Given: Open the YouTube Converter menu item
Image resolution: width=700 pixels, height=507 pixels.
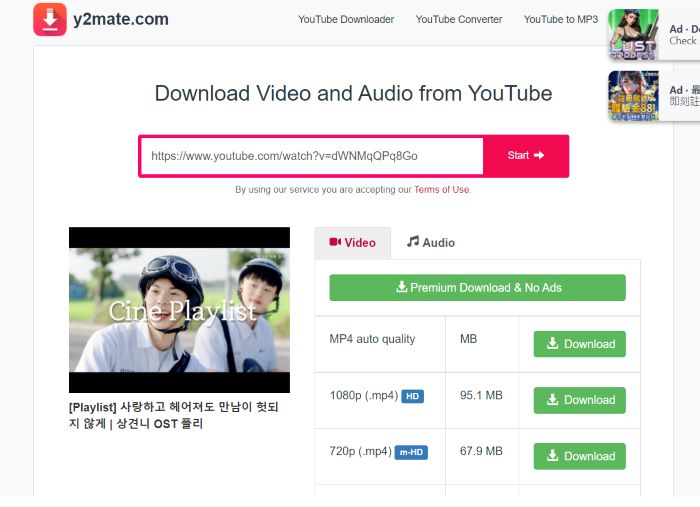Looking at the screenshot, I should pyautogui.click(x=459, y=20).
